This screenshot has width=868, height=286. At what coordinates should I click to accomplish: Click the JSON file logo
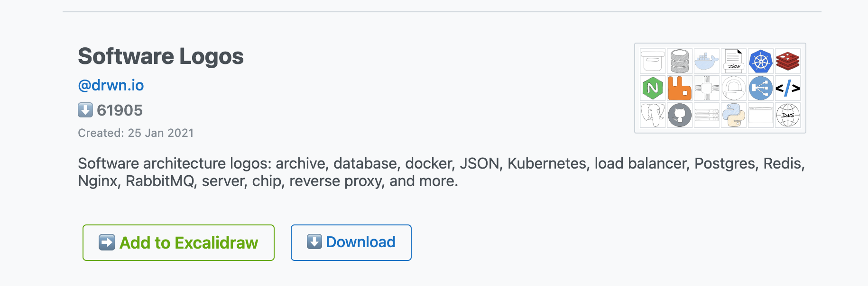[x=734, y=61]
